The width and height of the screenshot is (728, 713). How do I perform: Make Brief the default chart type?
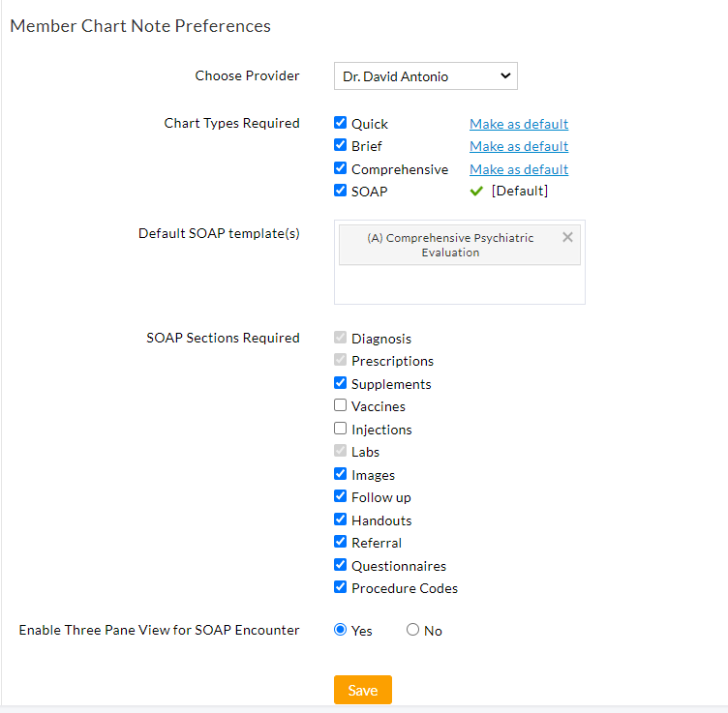(x=519, y=146)
